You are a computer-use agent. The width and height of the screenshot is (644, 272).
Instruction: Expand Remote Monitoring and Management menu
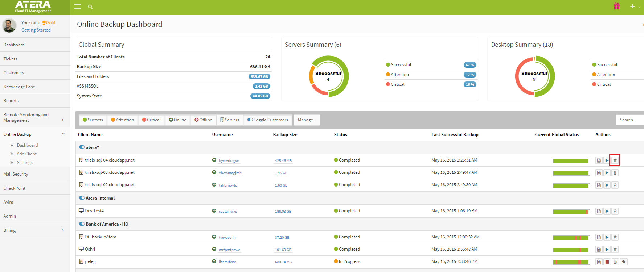[x=35, y=117]
